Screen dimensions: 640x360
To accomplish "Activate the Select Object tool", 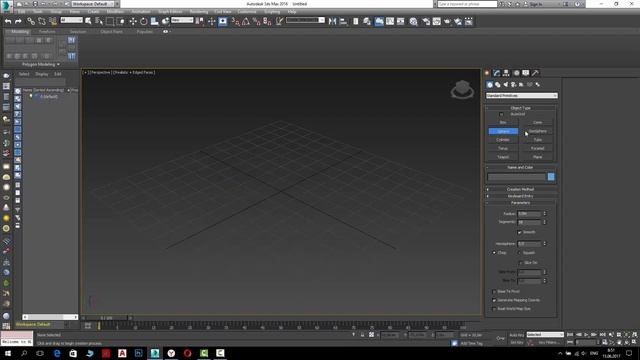I will tap(88, 21).
